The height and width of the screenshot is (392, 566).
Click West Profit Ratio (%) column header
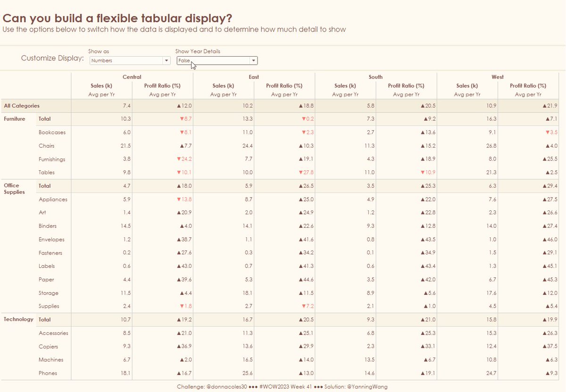(x=528, y=86)
